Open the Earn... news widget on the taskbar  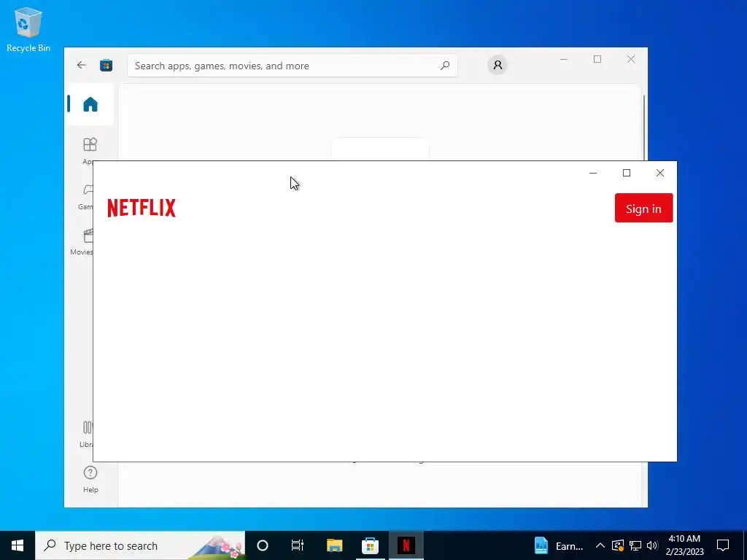pyautogui.click(x=558, y=545)
